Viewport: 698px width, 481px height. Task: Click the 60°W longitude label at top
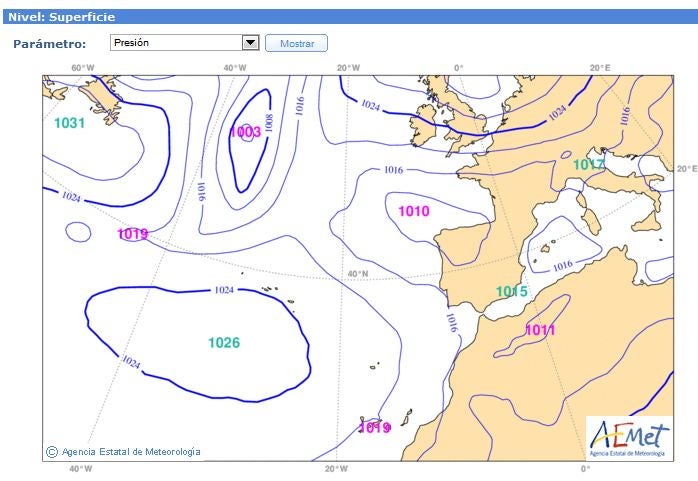(x=83, y=68)
